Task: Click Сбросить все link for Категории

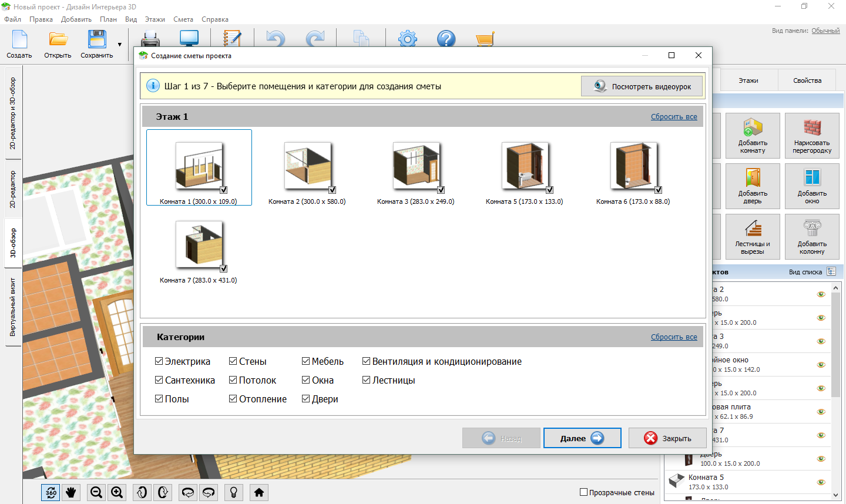Action: (674, 337)
